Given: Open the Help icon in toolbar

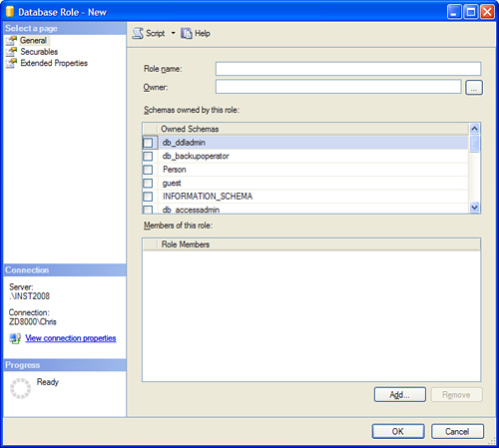Looking at the screenshot, I should click(187, 33).
